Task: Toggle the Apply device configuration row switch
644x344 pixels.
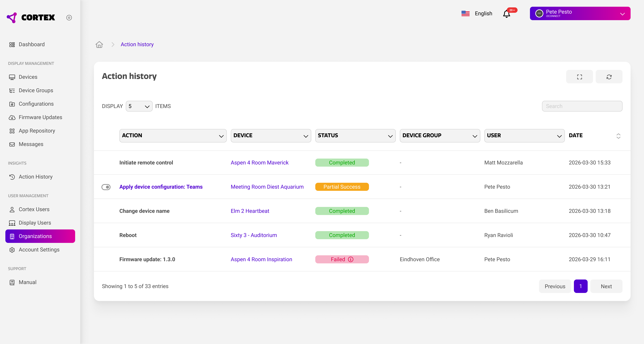Action: [x=106, y=187]
